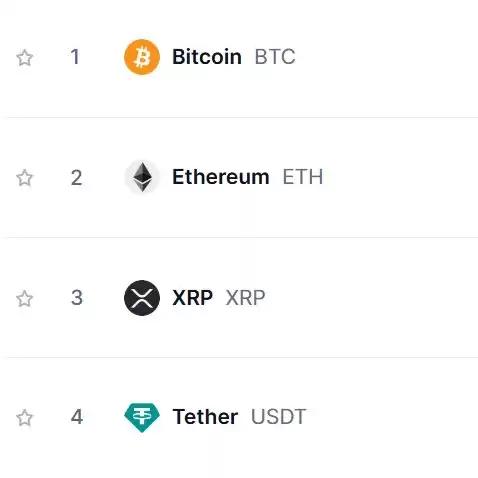The height and width of the screenshot is (478, 478).
Task: Add XRP to watchlist via star
Action: point(25,298)
